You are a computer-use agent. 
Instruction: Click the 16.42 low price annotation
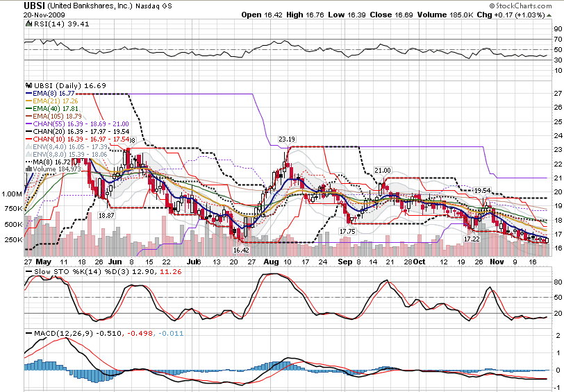point(241,250)
